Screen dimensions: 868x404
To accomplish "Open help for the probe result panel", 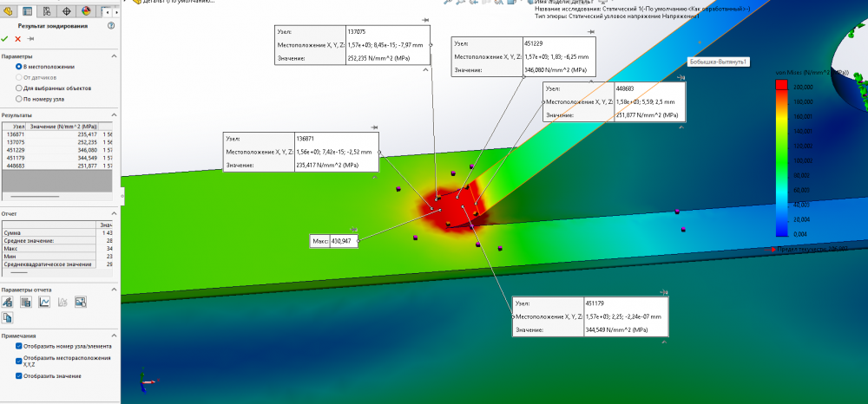I will [x=113, y=27].
